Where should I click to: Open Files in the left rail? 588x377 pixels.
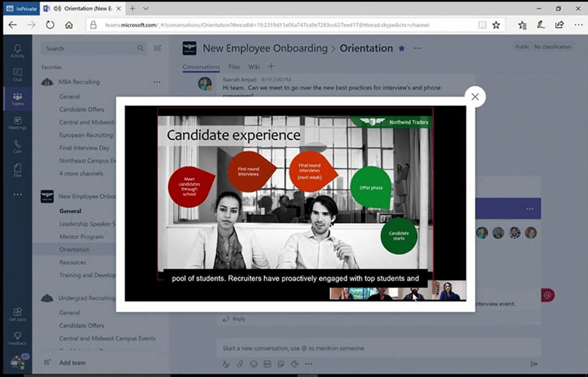[x=17, y=170]
